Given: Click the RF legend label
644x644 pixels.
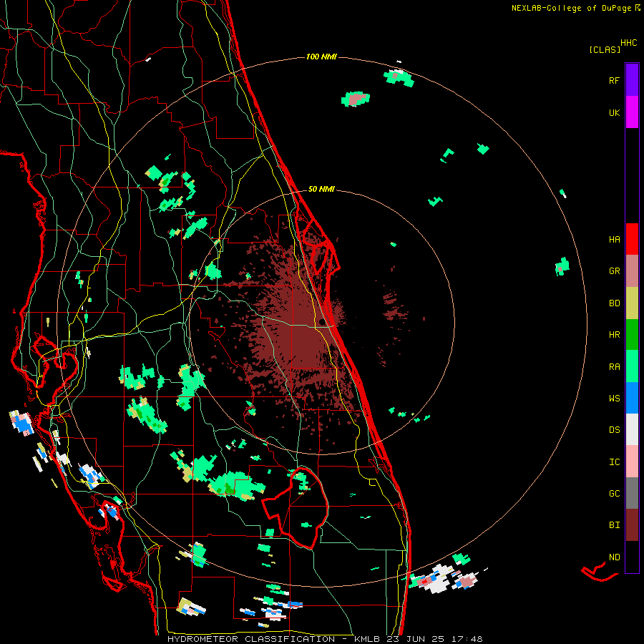Looking at the screenshot, I should [x=614, y=80].
